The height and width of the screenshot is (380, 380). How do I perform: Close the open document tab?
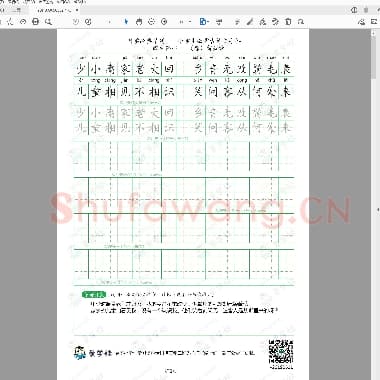pyautogui.click(x=77, y=10)
